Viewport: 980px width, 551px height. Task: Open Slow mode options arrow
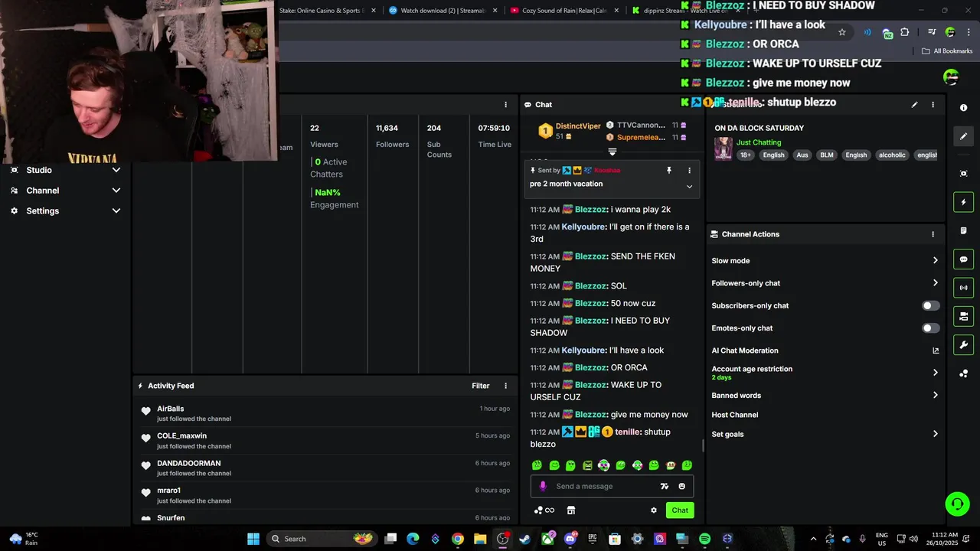935,261
